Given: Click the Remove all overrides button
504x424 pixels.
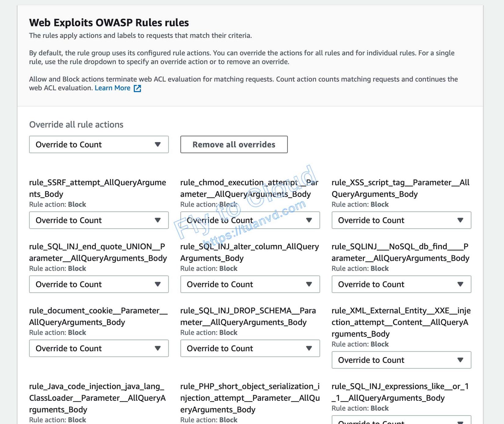Looking at the screenshot, I should pos(234,145).
